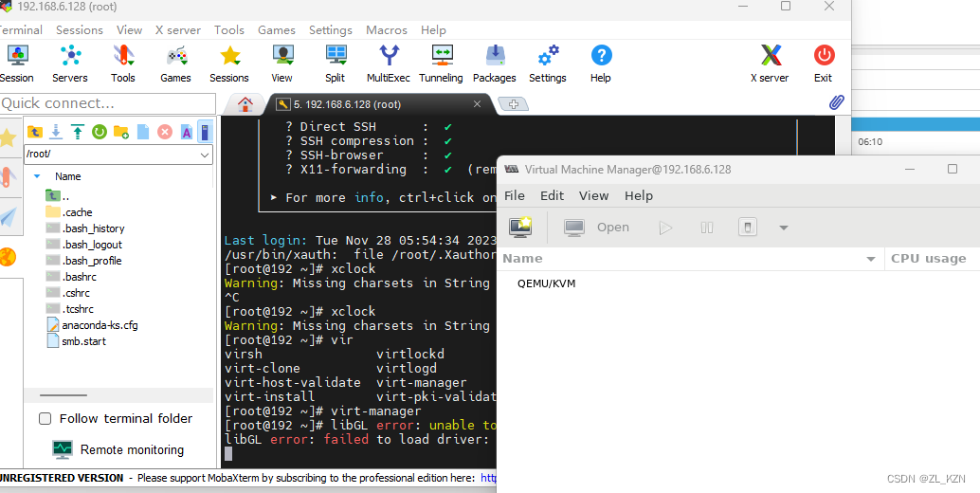Open the Tunneling toolbar button
980x493 pixels.
coord(441,64)
